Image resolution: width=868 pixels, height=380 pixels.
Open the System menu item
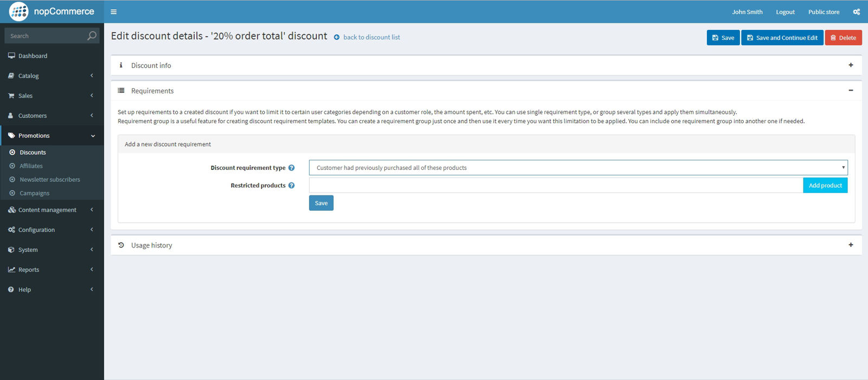tap(52, 250)
